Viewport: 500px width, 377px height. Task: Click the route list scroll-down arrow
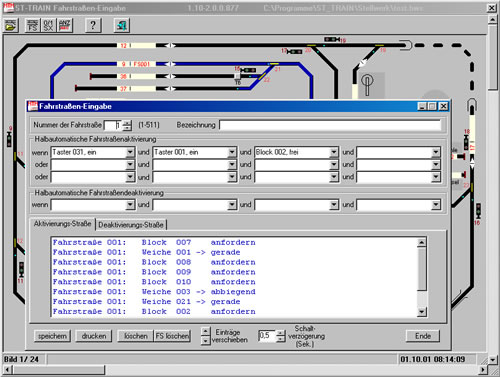pos(422,312)
